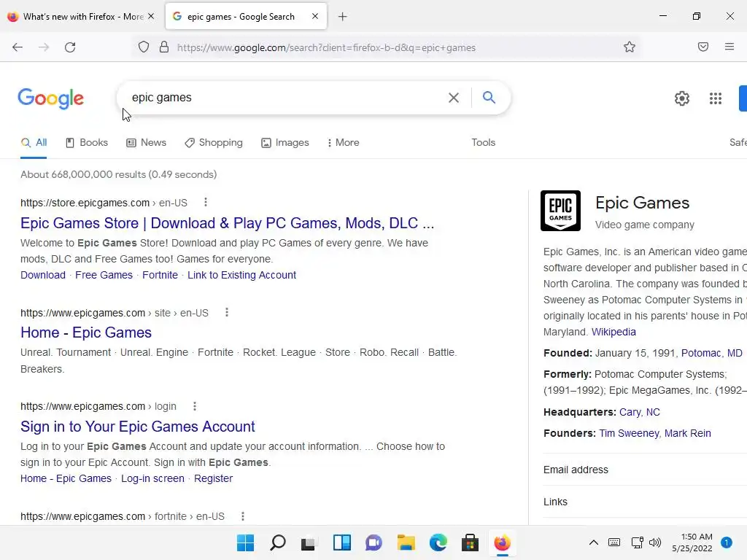Screen dimensions: 747x560
Task: Open the notification badge in tray
Action: 726,542
